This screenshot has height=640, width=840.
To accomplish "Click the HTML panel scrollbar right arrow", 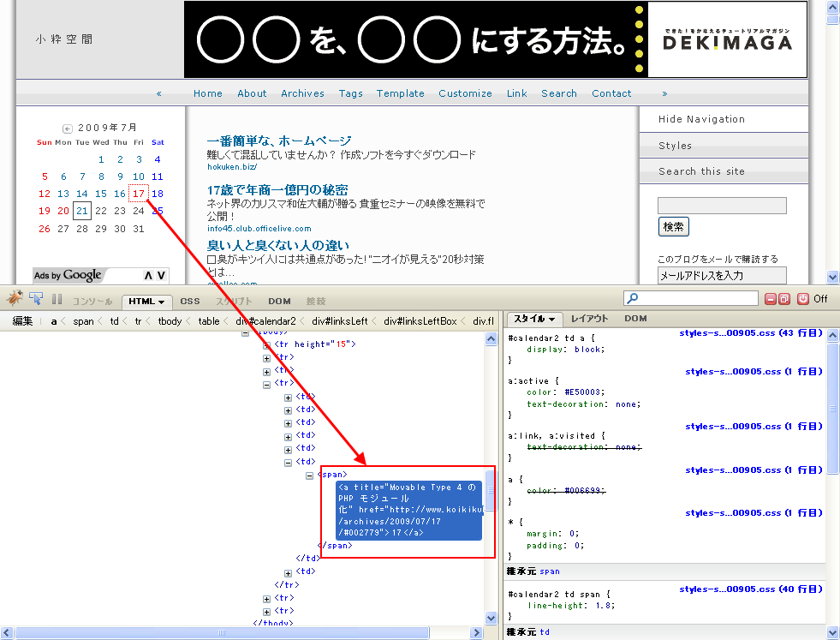I will 476,633.
